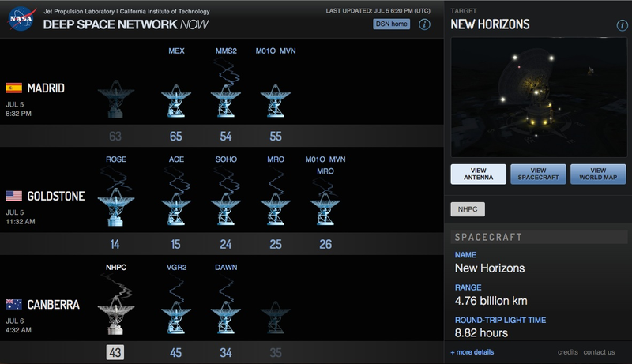Viewport: 632px width, 364px height.
Task: Click the Deep Space Network Now title
Action: point(126,24)
